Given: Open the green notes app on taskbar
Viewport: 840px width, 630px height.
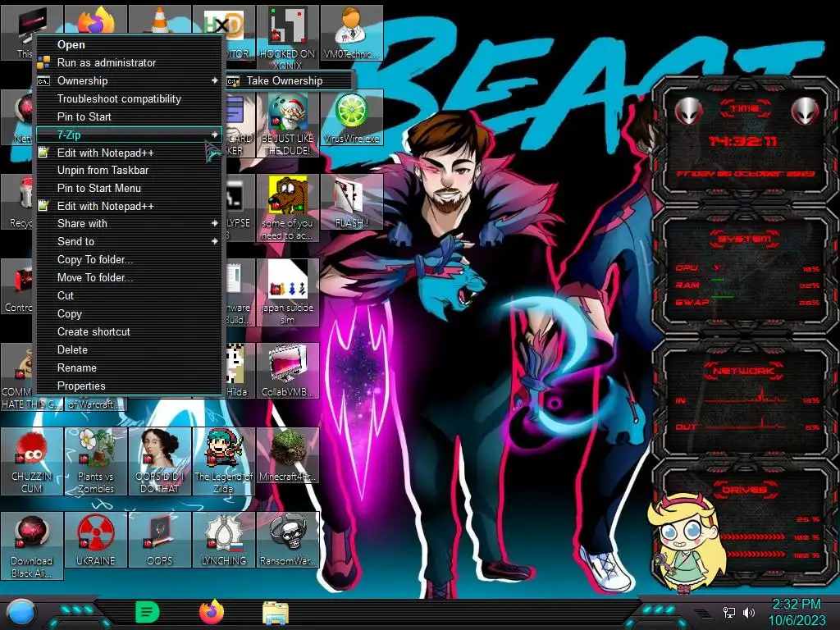Looking at the screenshot, I should click(x=148, y=612).
